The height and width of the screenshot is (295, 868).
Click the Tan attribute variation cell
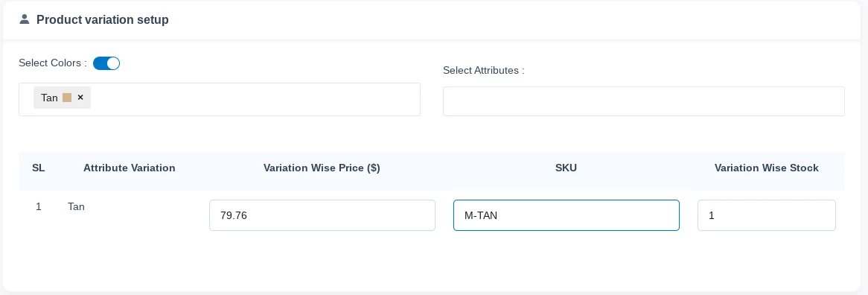(x=76, y=206)
